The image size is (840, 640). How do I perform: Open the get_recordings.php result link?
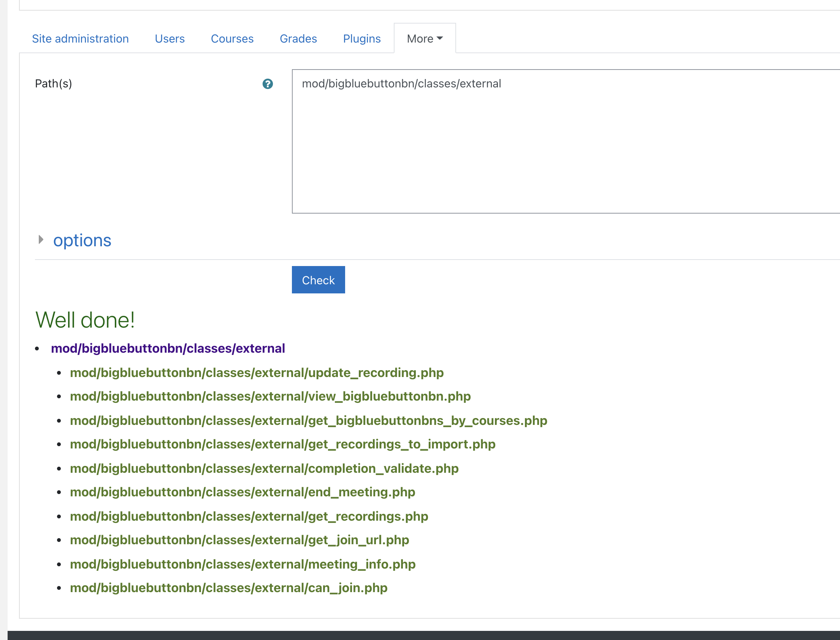249,516
